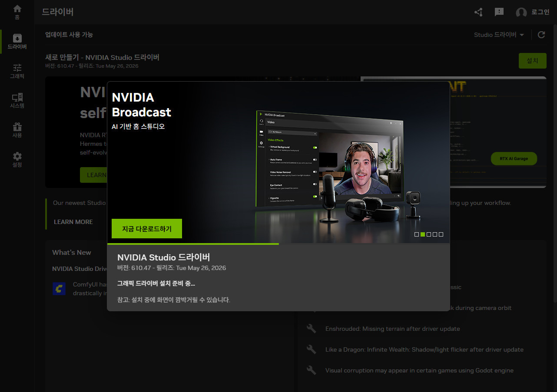Viewport: 557px width, 392px height.
Task: Click the LEARN MORE link under Studio text
Action: pos(73,222)
